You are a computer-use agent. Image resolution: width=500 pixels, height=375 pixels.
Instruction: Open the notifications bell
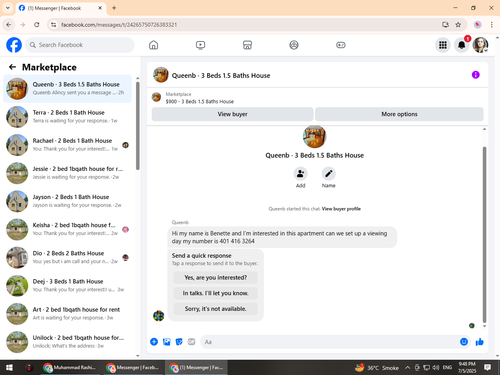click(x=462, y=45)
